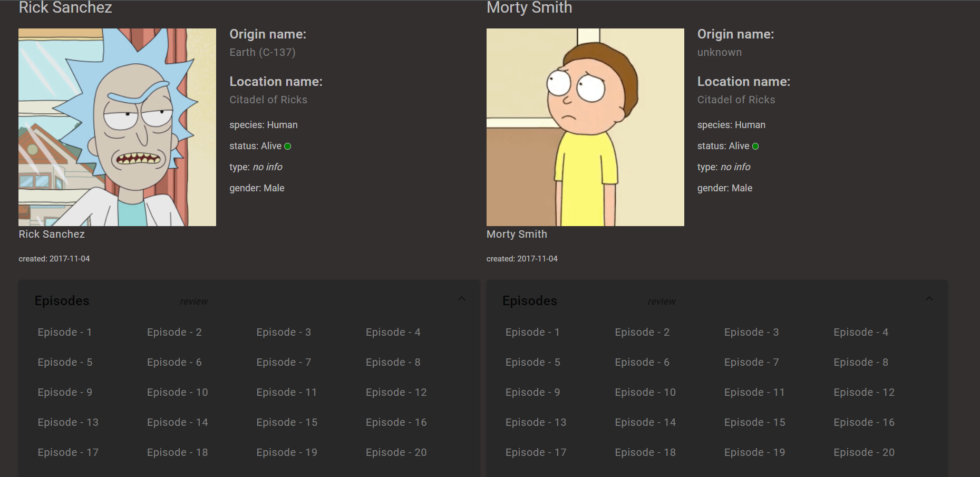This screenshot has height=477, width=980.
Task: Click the green Alive status indicator for Morty
Action: point(756,146)
